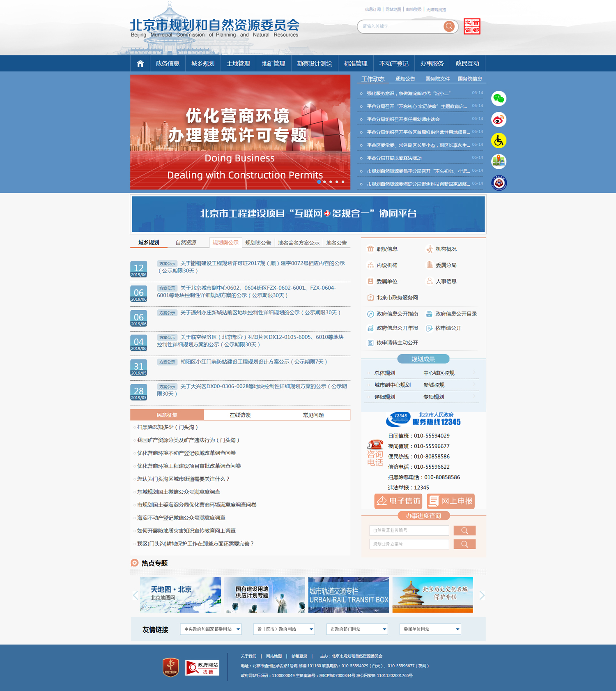Open 平谷分局开展以案释法活动 news link

(394, 158)
